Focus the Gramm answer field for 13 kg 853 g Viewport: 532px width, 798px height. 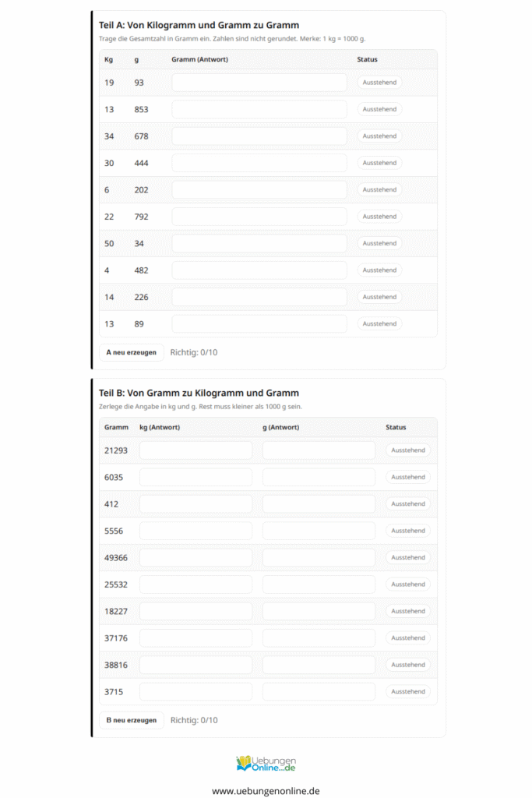(259, 109)
